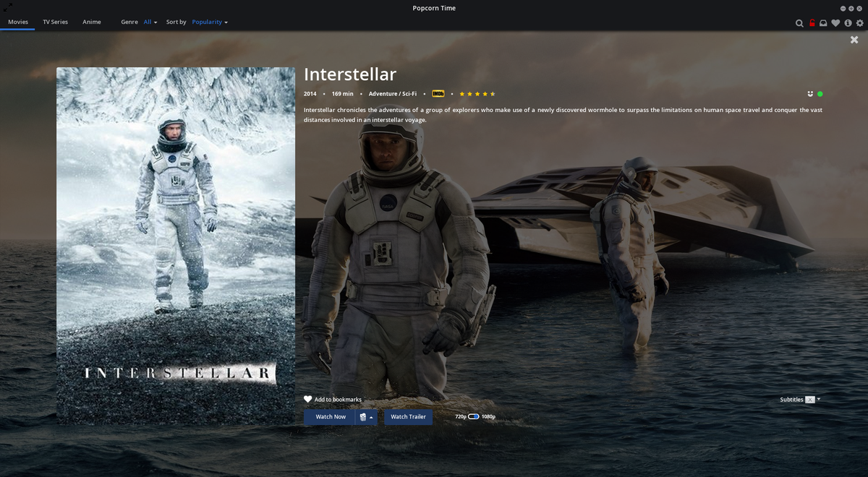Click the 2014 release year text
This screenshot has width=868, height=477.
310,94
